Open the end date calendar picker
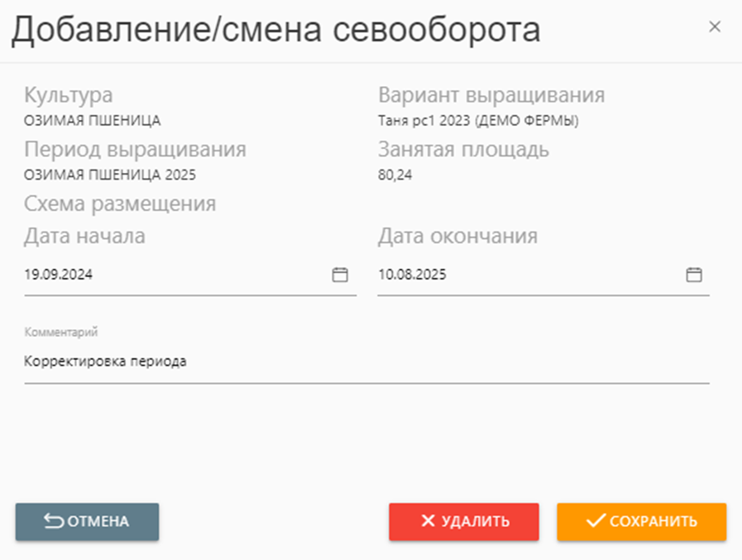 pyautogui.click(x=694, y=275)
